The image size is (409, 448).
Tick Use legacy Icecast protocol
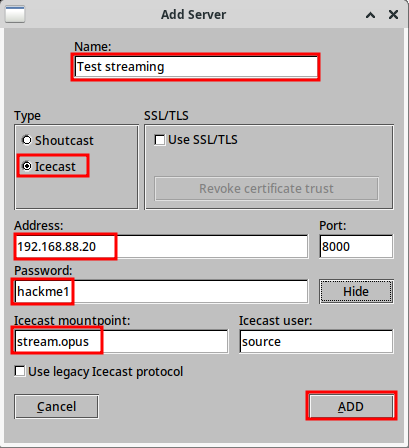99,372
